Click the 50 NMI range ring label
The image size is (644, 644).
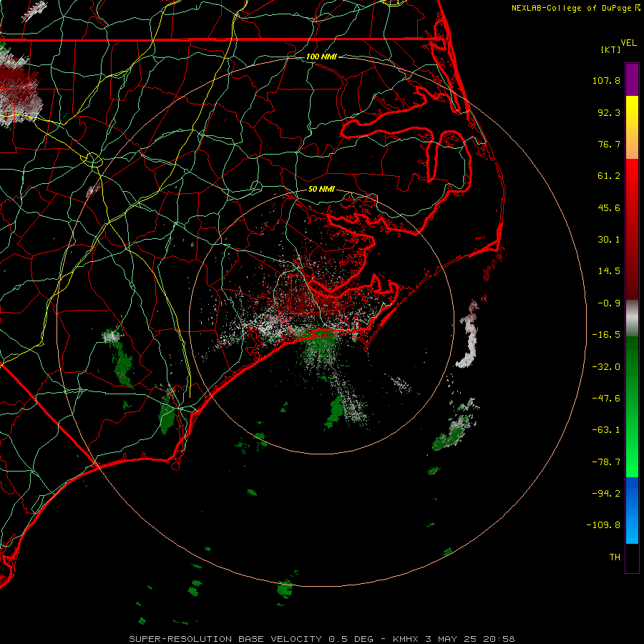click(321, 190)
